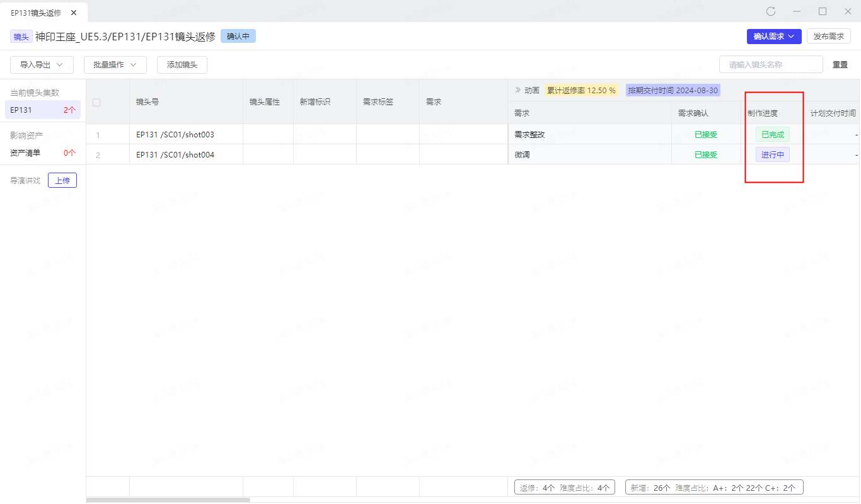Toggle the select-all checkbox in table header
The height and width of the screenshot is (504, 861).
coord(96,102)
